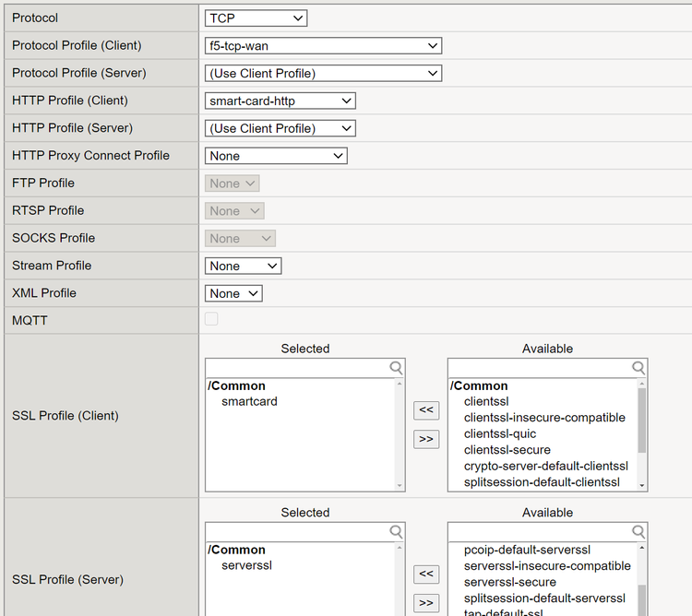Select clientssl-secure in Available list
The height and width of the screenshot is (616, 692).
[507, 450]
